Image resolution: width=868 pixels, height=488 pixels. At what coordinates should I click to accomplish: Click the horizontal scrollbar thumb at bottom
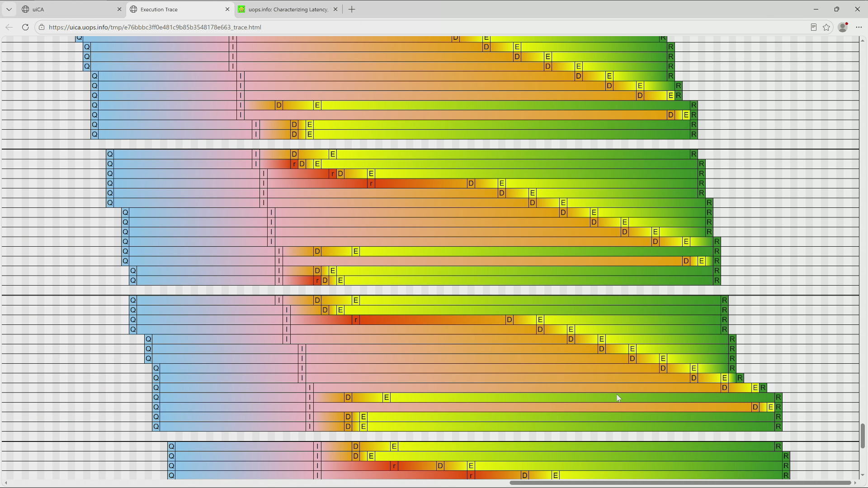[x=680, y=483]
